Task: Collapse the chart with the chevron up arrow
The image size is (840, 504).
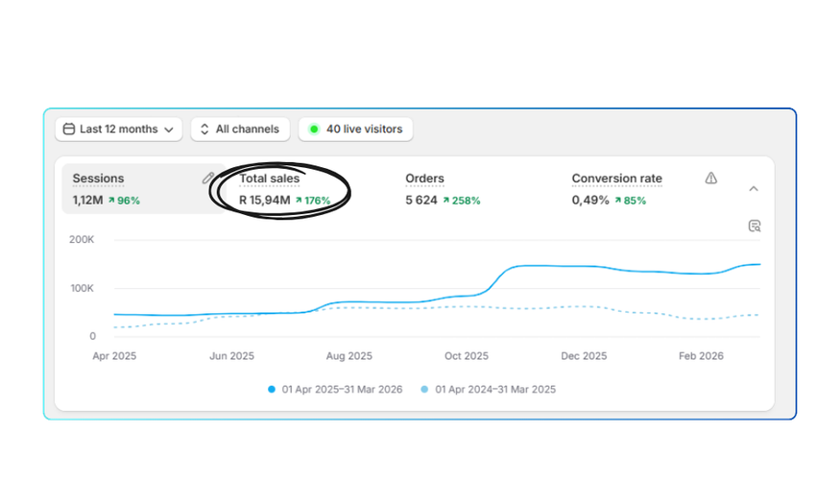Action: (x=754, y=188)
